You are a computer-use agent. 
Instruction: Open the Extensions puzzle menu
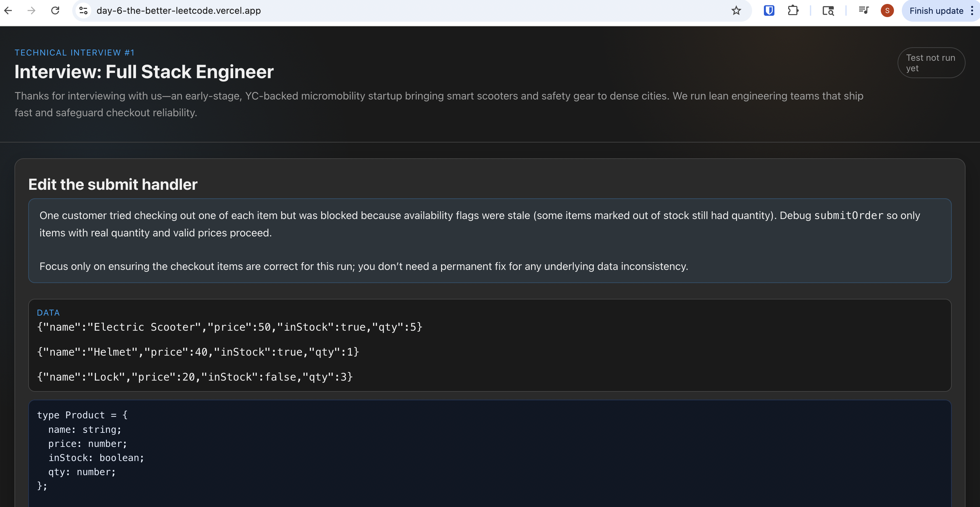click(x=793, y=11)
